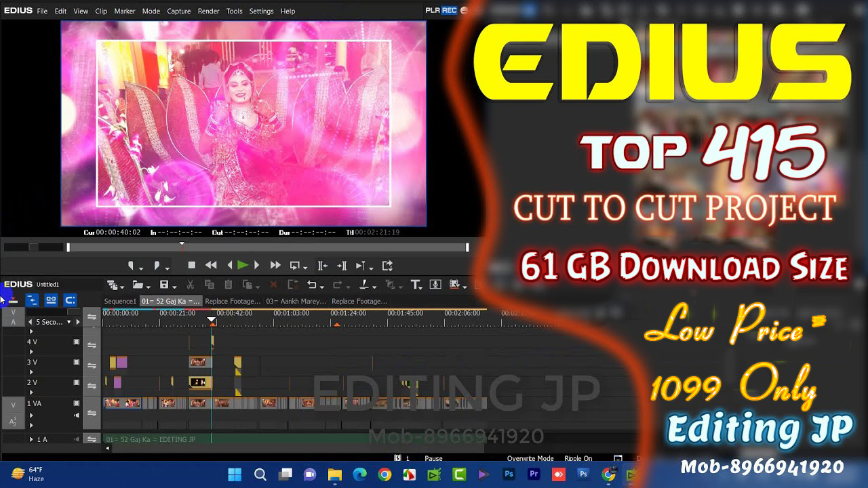Image resolution: width=868 pixels, height=488 pixels.
Task: Toggle video mute on track 4 V
Action: [x=77, y=342]
